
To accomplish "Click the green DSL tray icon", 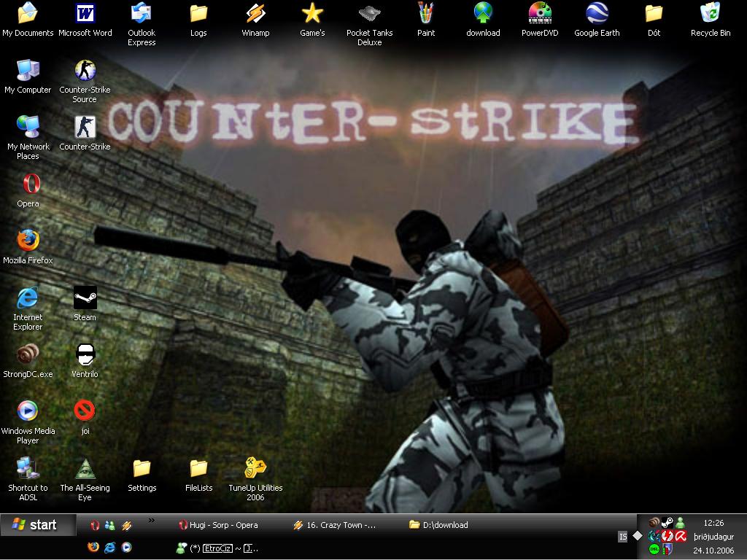I will click(x=654, y=550).
